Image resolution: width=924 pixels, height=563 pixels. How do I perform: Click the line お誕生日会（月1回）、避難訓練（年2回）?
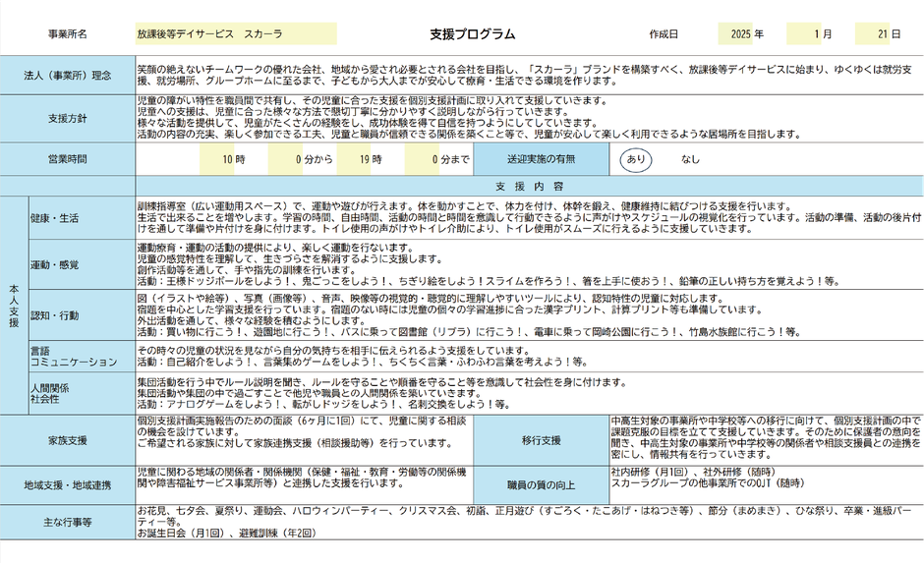coord(228,533)
